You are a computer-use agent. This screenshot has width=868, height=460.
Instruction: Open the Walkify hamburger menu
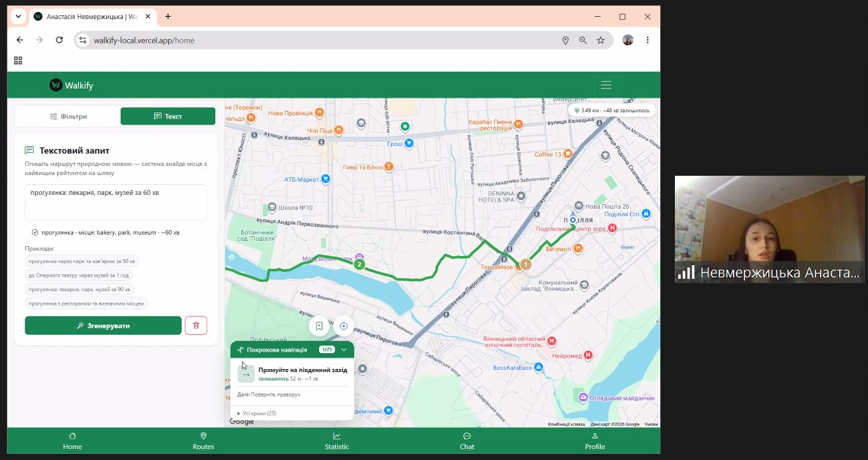point(605,86)
